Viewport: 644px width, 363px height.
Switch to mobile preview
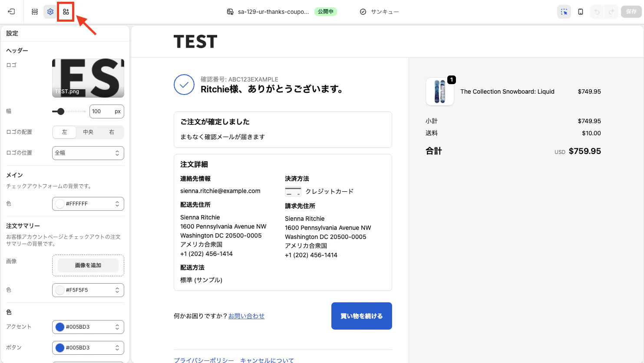point(581,12)
